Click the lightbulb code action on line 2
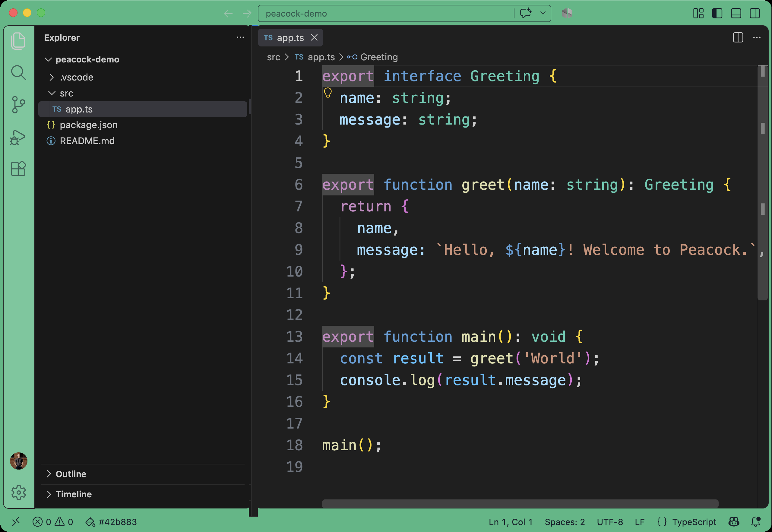Screen dimensions: 772x532 pyautogui.click(x=328, y=92)
